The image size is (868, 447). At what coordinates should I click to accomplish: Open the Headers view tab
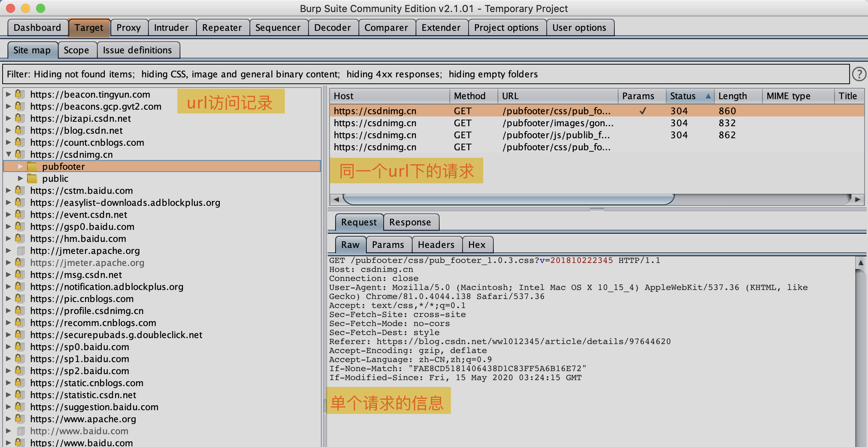(x=436, y=245)
